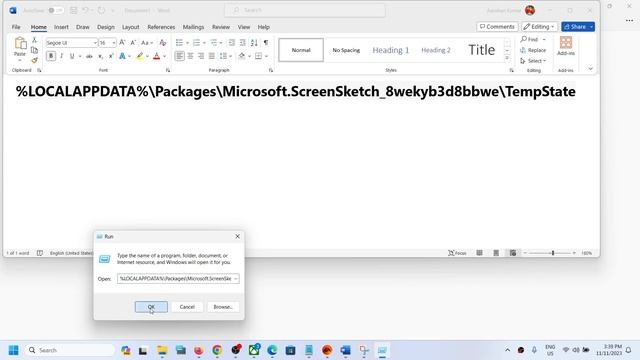
Task: Switch to Web Layout view icon
Action: click(513, 253)
